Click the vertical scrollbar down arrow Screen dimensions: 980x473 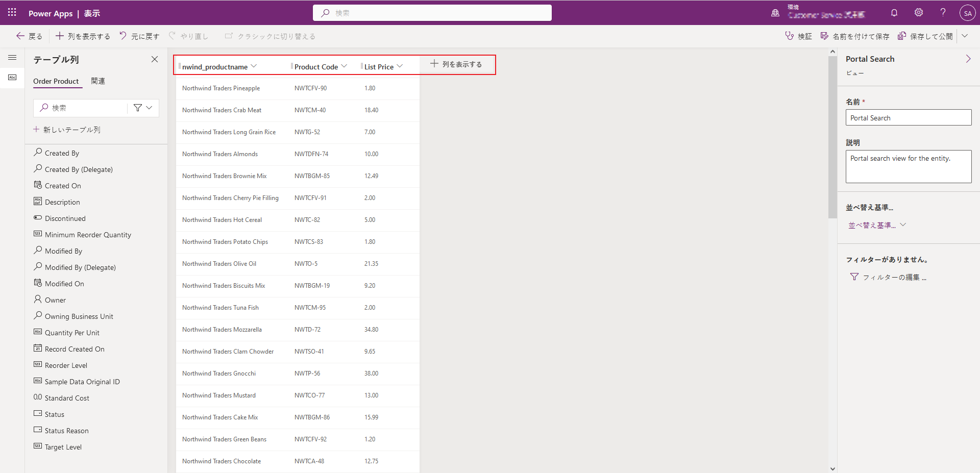[x=832, y=468]
